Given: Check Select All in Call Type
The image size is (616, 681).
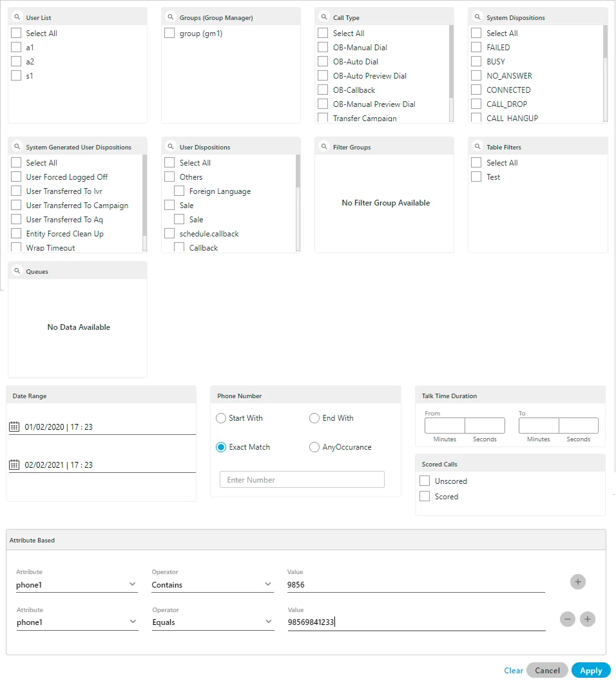Looking at the screenshot, I should pyautogui.click(x=323, y=33).
